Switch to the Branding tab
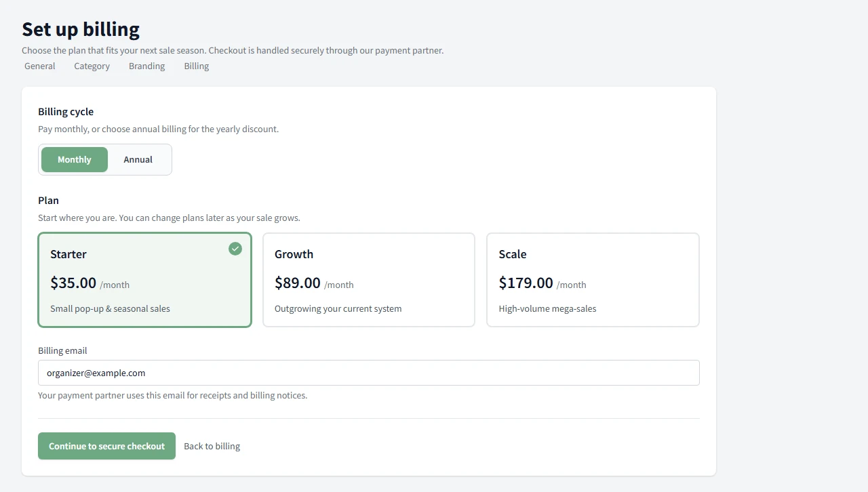 coord(147,66)
